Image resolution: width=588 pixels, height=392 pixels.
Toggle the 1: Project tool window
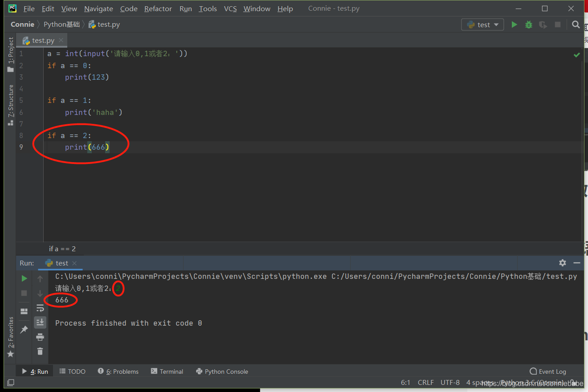[x=11, y=54]
